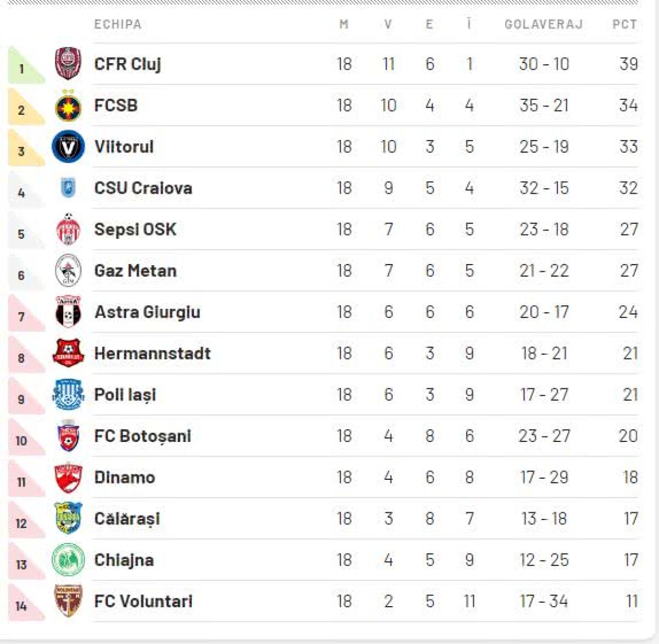This screenshot has height=644, width=659.
Task: Click the ECHIPA column header
Action: click(x=118, y=24)
